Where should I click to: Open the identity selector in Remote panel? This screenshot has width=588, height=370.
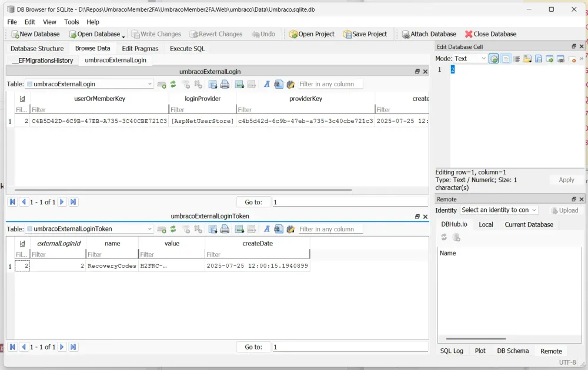coord(499,210)
